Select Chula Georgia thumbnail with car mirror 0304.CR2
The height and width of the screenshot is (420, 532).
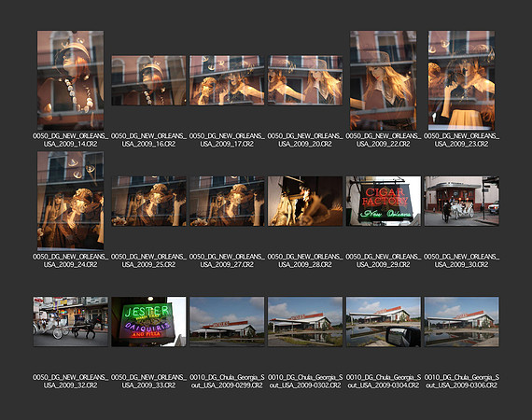(384, 322)
